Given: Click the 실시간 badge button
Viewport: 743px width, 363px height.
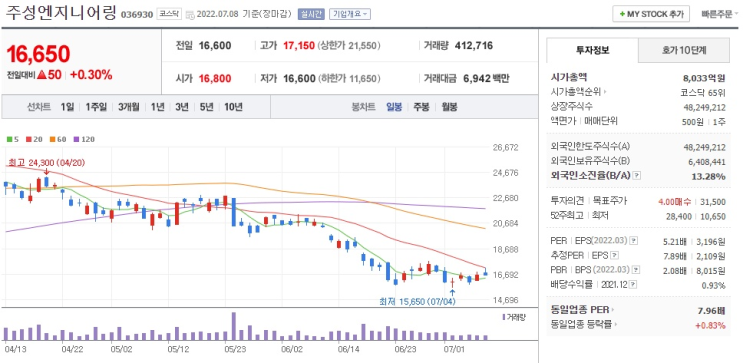Looking at the screenshot, I should click(x=311, y=14).
